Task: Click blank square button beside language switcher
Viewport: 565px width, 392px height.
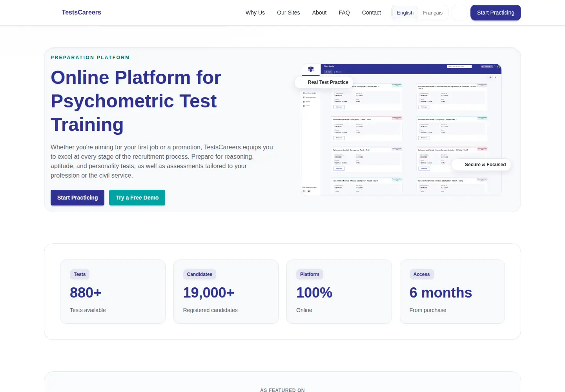Action: [x=459, y=13]
